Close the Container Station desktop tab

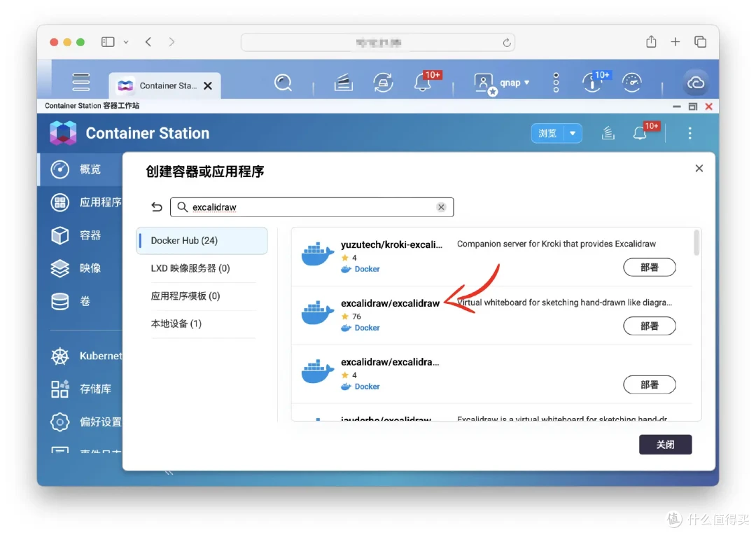(x=208, y=85)
